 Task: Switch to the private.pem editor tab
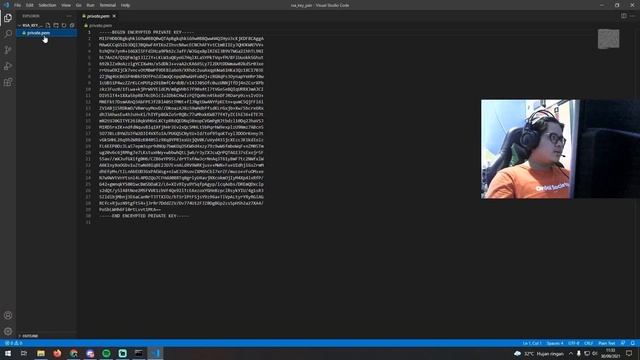pos(98,16)
